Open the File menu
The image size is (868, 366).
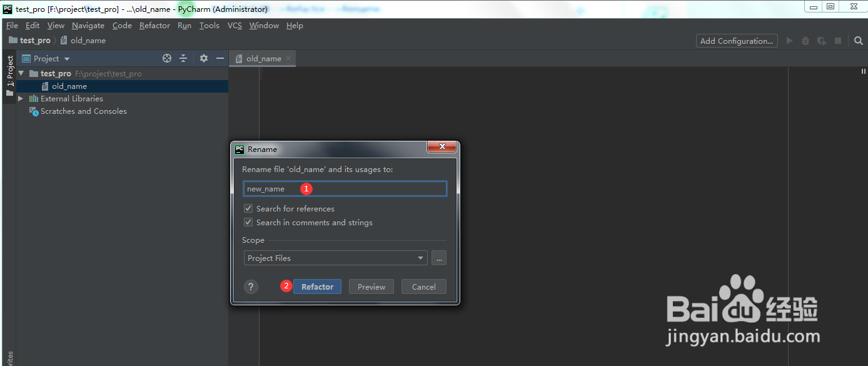pos(12,26)
